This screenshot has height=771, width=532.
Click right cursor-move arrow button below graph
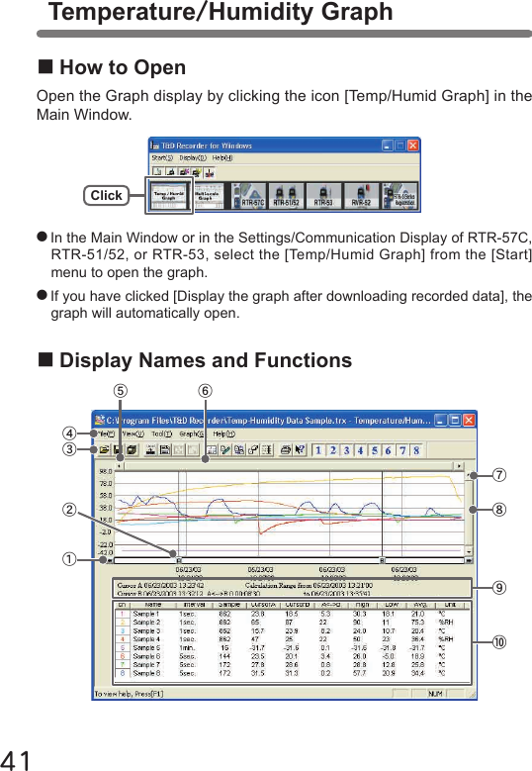(x=469, y=560)
